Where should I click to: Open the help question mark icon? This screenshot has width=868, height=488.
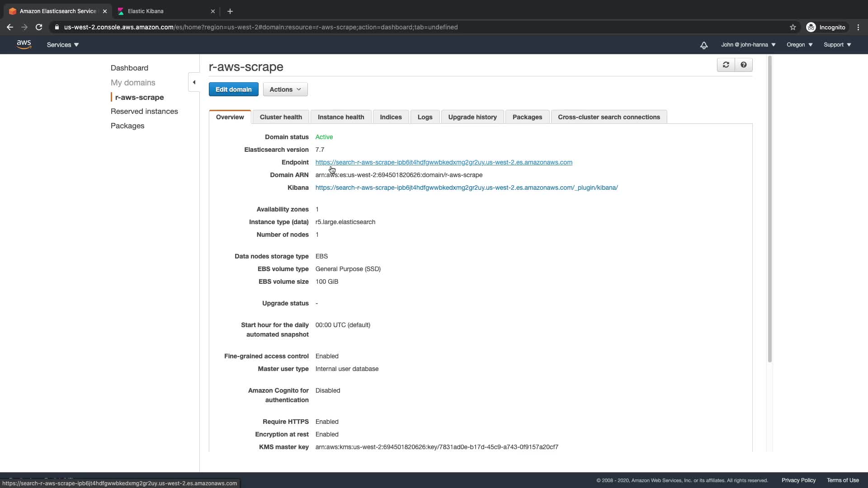click(743, 65)
